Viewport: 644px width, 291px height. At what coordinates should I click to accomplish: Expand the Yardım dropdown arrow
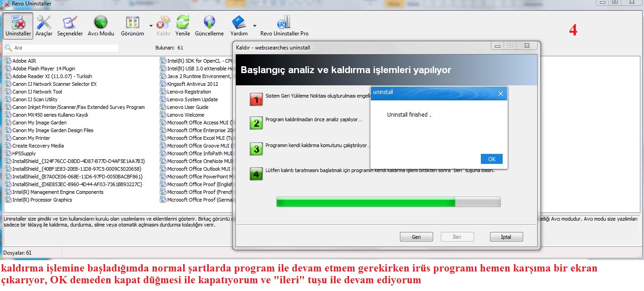click(x=255, y=25)
